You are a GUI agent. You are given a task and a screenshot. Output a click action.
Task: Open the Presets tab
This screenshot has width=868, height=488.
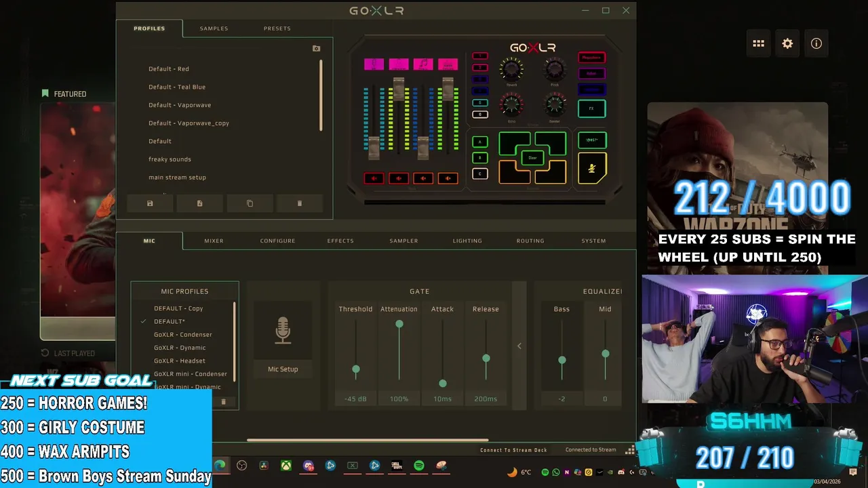pos(277,28)
